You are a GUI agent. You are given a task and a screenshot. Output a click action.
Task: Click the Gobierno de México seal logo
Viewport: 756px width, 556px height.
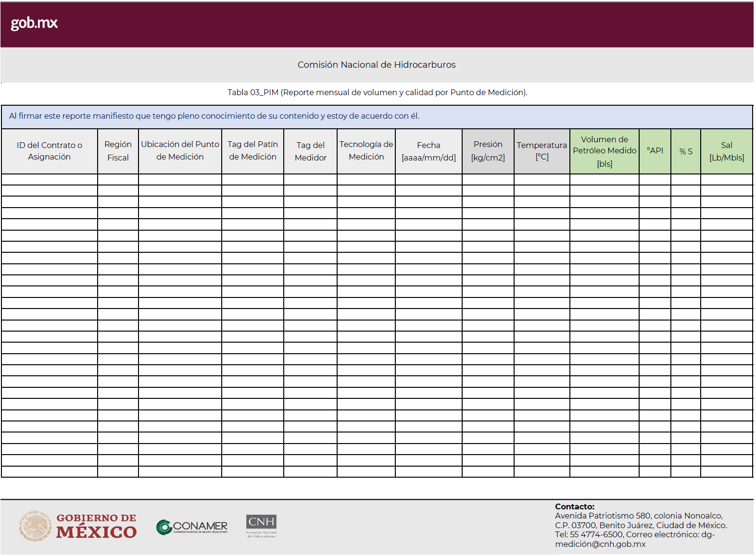pyautogui.click(x=35, y=526)
